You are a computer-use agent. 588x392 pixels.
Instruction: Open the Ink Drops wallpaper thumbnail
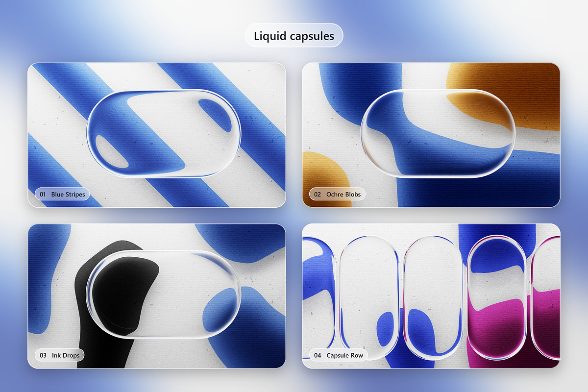157,296
